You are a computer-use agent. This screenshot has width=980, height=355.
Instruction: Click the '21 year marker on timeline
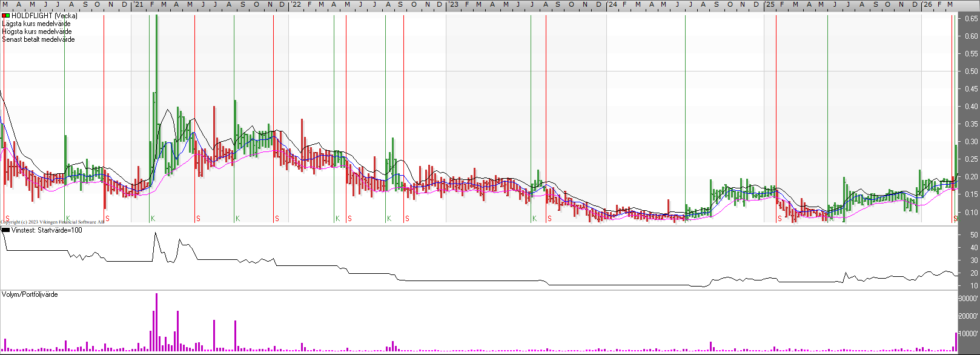[139, 5]
